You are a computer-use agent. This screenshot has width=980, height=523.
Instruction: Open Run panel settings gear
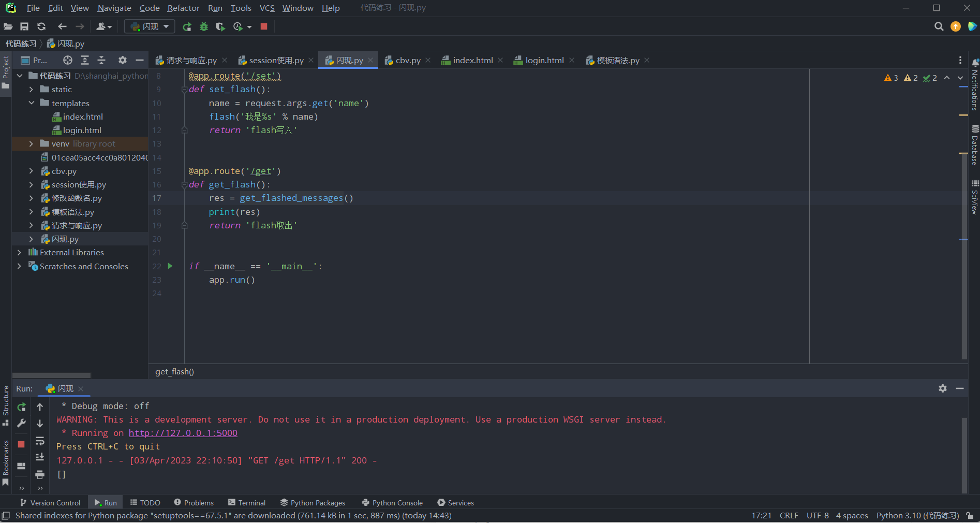coord(943,388)
